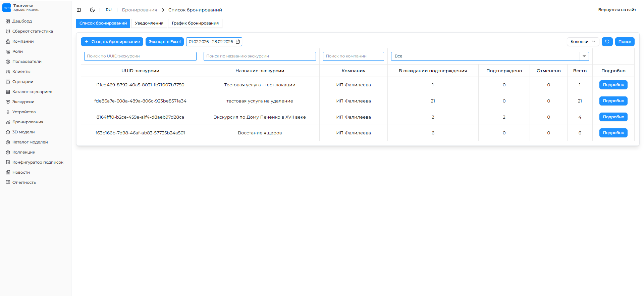Viewport: 644px width, 296px height.
Task: Open Сберкот статистика sidebar item
Action: (x=33, y=31)
